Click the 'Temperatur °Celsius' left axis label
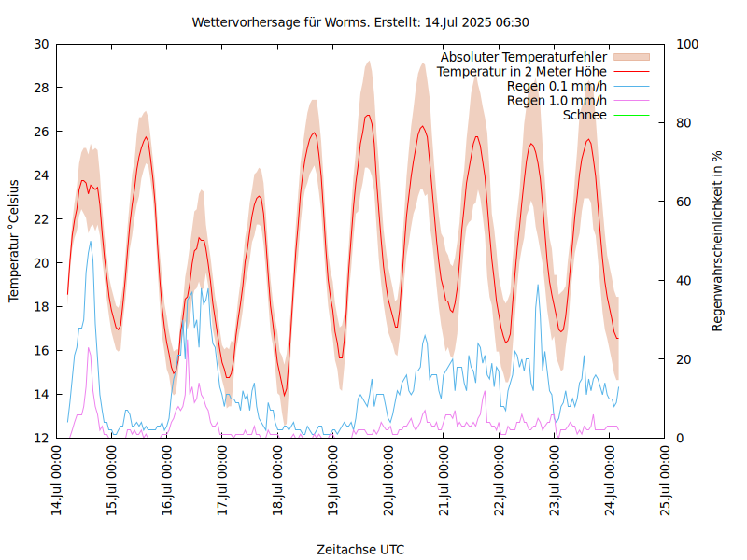Screen dimensions: 747x560 coord(14,241)
